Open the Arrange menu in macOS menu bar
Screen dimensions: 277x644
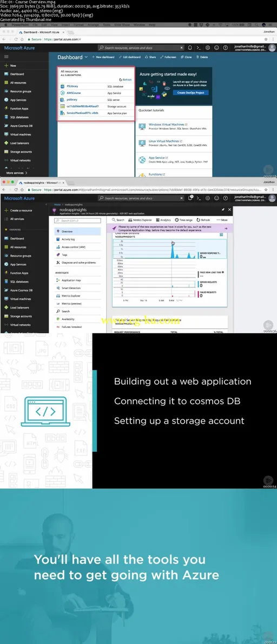pyautogui.click(x=93, y=25)
